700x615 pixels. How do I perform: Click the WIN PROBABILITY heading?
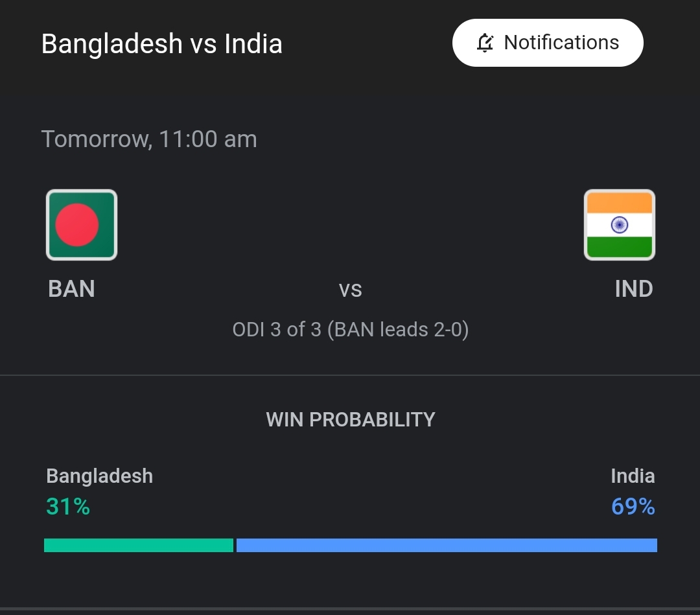(351, 419)
